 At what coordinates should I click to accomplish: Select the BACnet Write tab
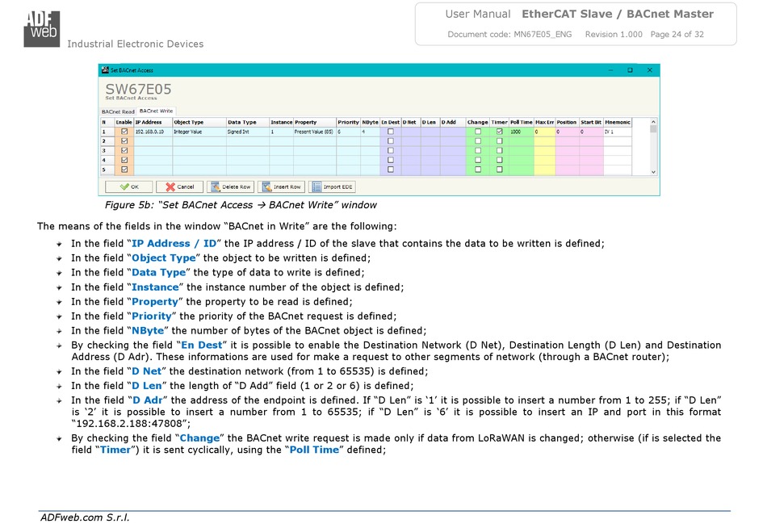(x=156, y=111)
